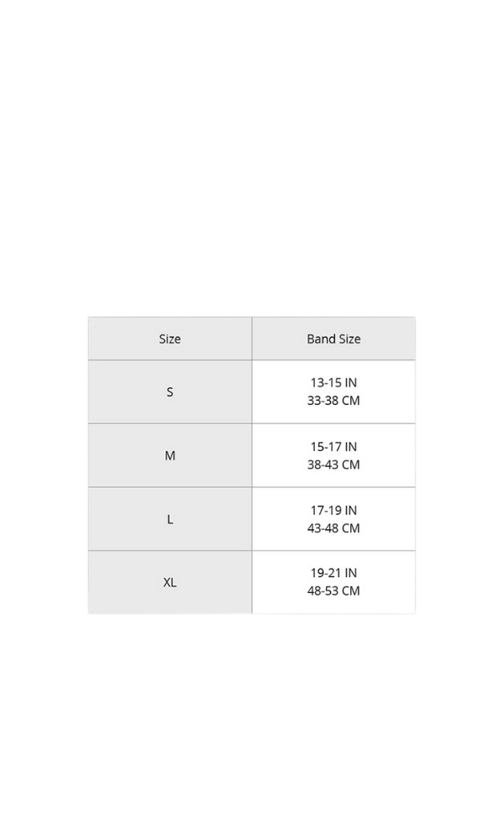Click the band size cell for size L
Viewport: 504px width, 840px height.
(x=386, y=519)
